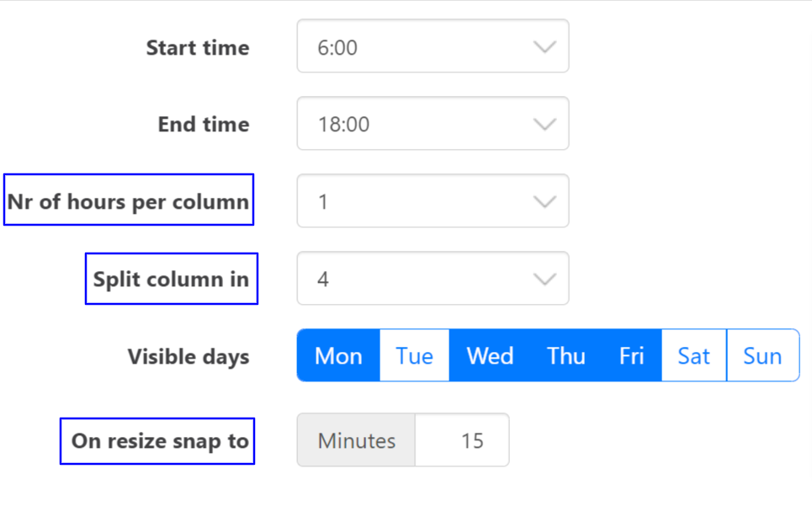Enable Sat in Visible days
Viewport: 812px width, 506px height.
pyautogui.click(x=693, y=355)
